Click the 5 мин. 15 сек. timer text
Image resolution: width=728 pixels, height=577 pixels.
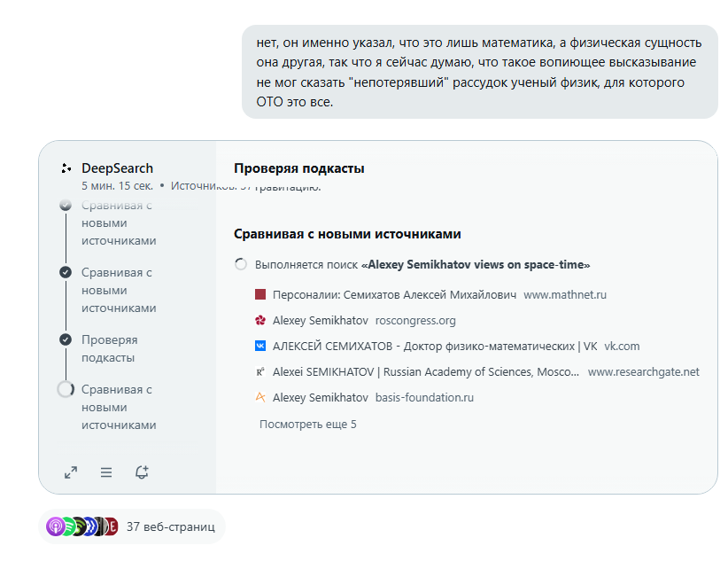[x=118, y=186]
